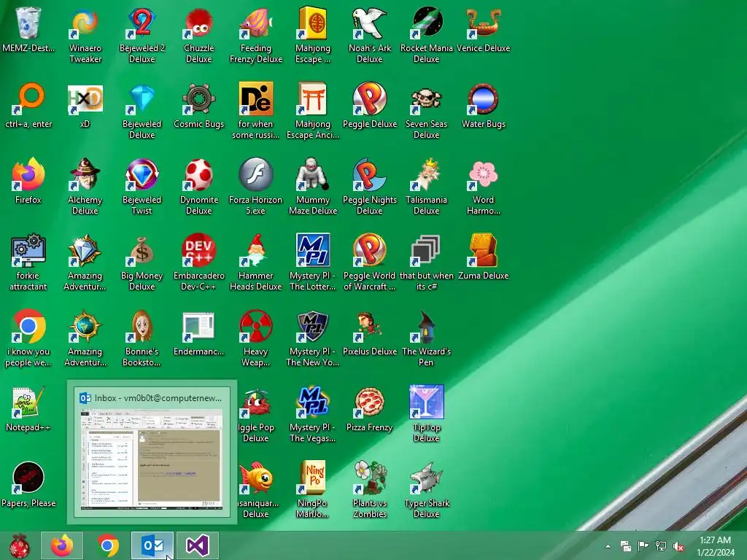The width and height of the screenshot is (747, 560).
Task: Select the NingPo MahJo... icon
Action: point(312,478)
